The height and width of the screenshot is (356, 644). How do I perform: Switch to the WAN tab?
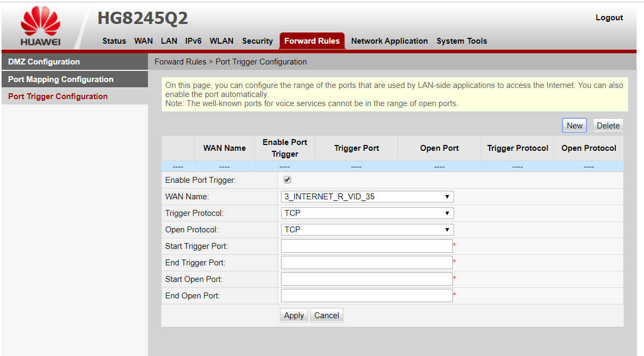143,41
